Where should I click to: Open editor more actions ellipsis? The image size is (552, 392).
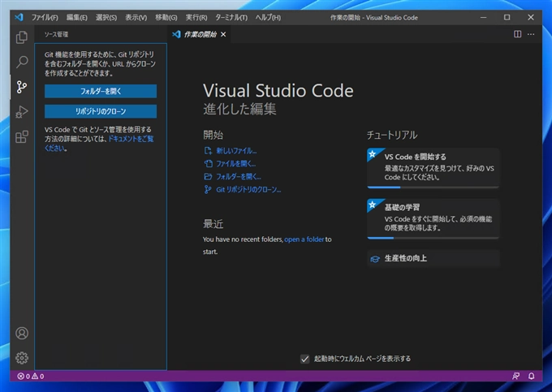point(531,34)
